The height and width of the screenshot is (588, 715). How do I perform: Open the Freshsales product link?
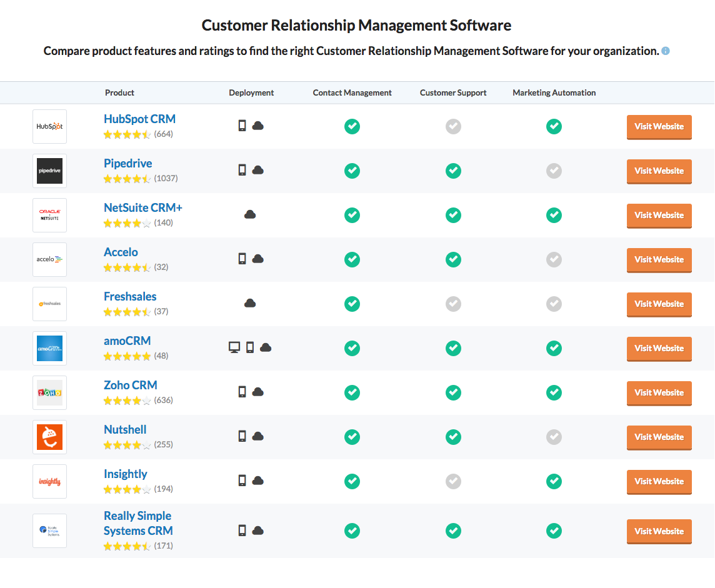(130, 296)
